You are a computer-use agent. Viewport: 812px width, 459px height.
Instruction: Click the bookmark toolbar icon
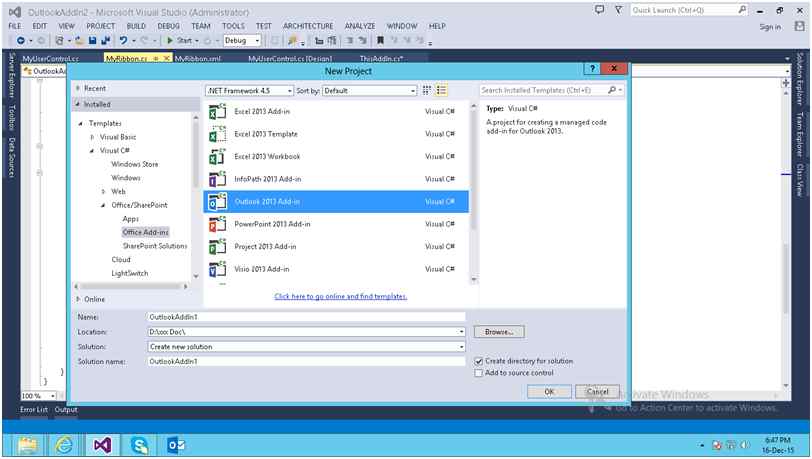pos(380,40)
